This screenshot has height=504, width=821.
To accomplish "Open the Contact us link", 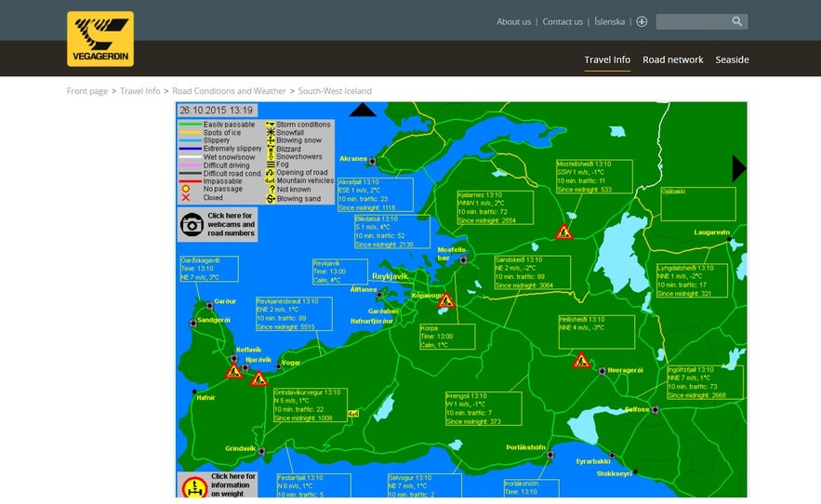I will click(563, 21).
